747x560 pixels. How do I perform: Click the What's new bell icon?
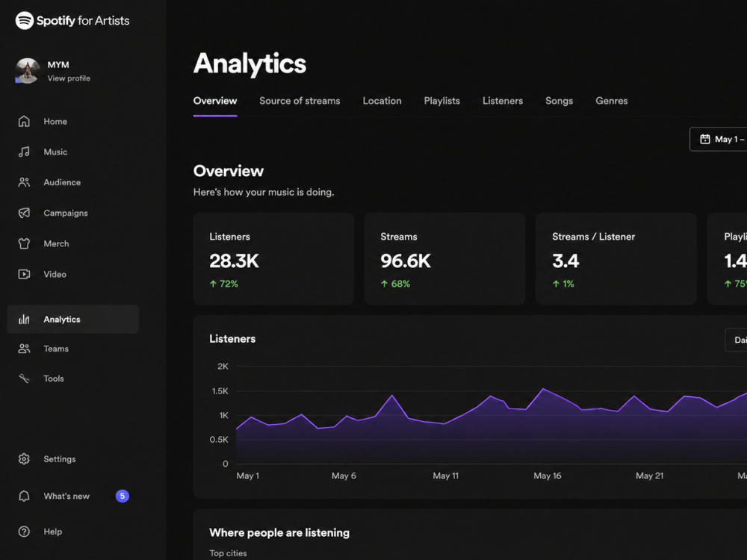tap(24, 497)
